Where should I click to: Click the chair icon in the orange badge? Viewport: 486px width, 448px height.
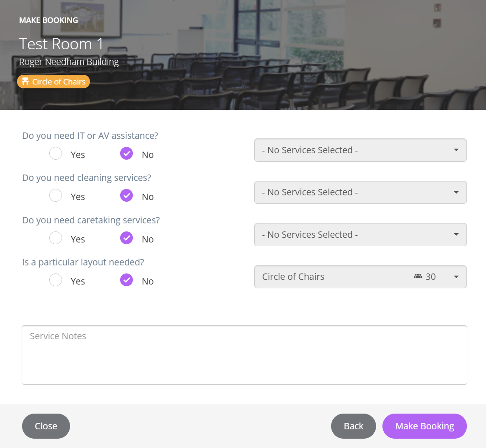[x=25, y=82]
